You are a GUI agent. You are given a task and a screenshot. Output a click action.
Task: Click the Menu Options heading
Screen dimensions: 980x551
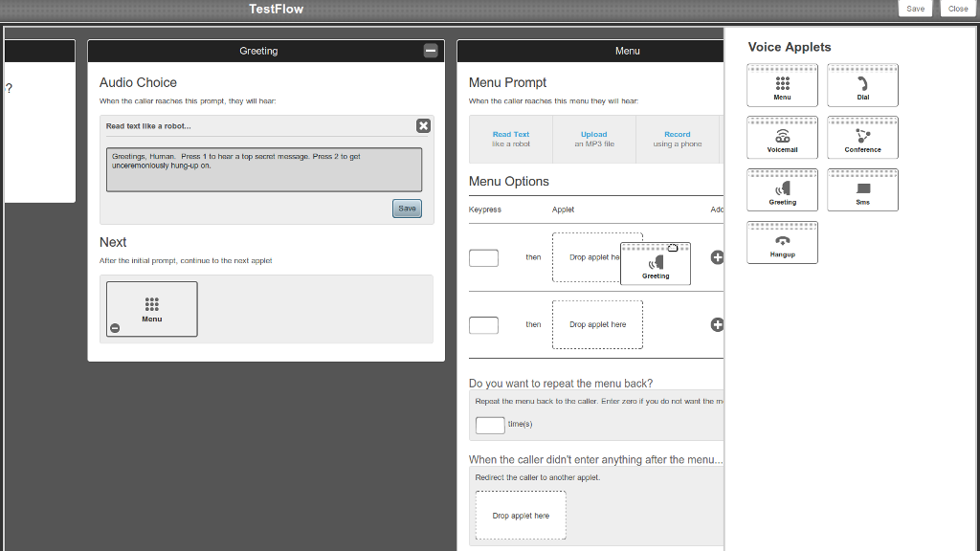pos(509,181)
